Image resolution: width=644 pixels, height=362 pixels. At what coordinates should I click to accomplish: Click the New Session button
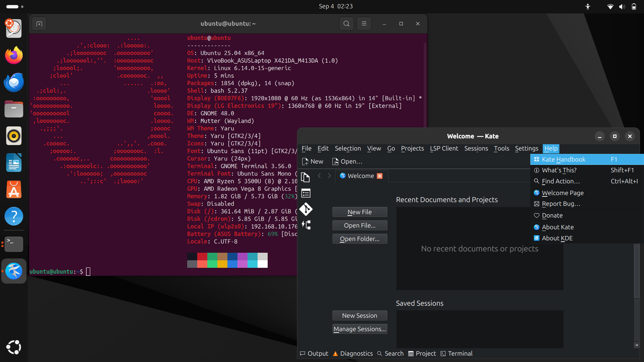[360, 316]
